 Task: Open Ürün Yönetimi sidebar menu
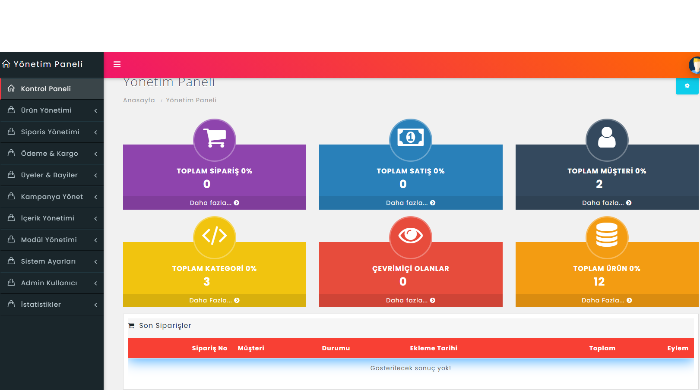[x=52, y=110]
